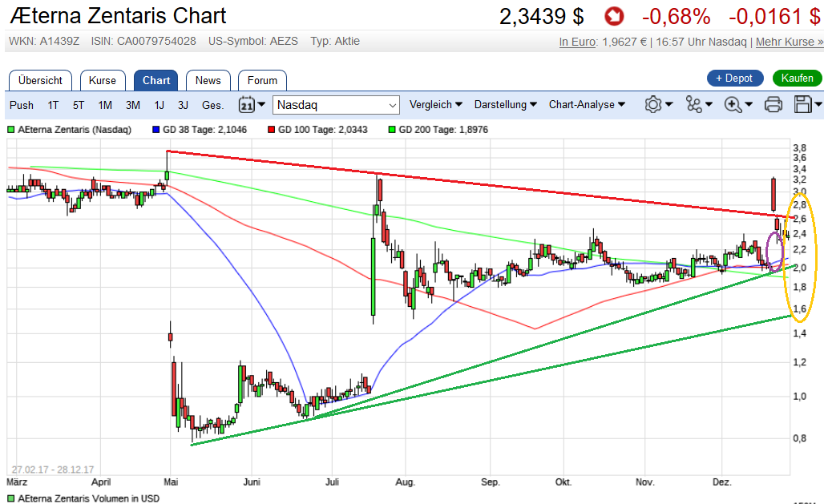Click the volume legend green square
Screen dimensions: 824x504
coord(11,498)
